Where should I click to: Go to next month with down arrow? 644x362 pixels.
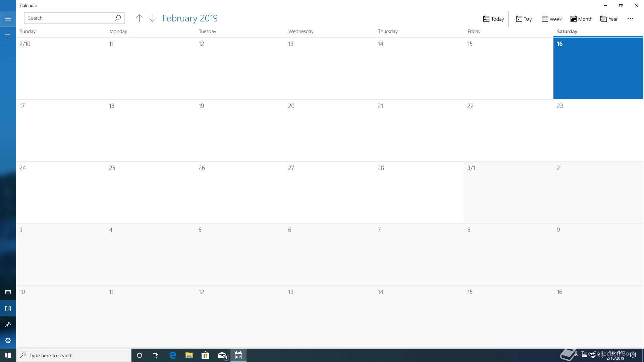(153, 18)
